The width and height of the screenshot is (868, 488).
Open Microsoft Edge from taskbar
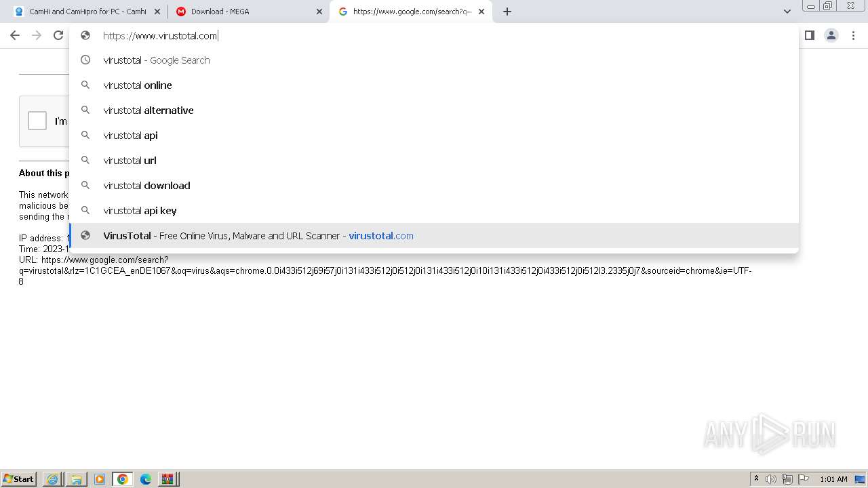click(x=145, y=479)
